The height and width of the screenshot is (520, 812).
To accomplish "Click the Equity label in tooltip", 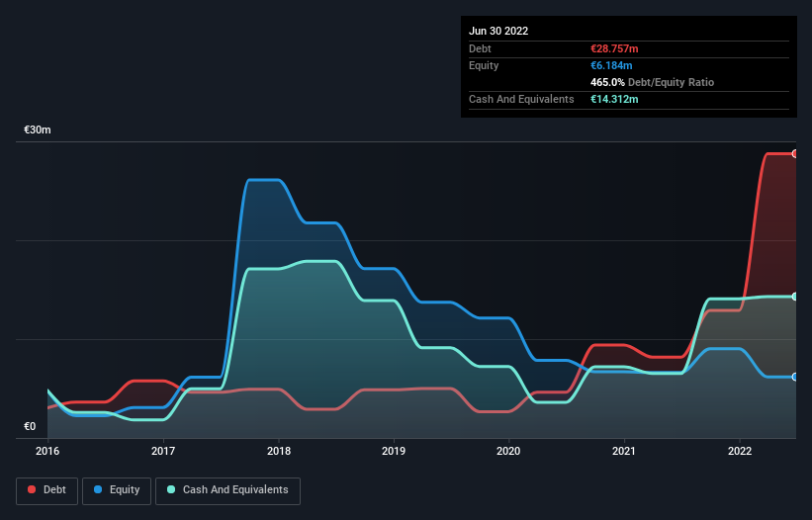I will coord(484,65).
